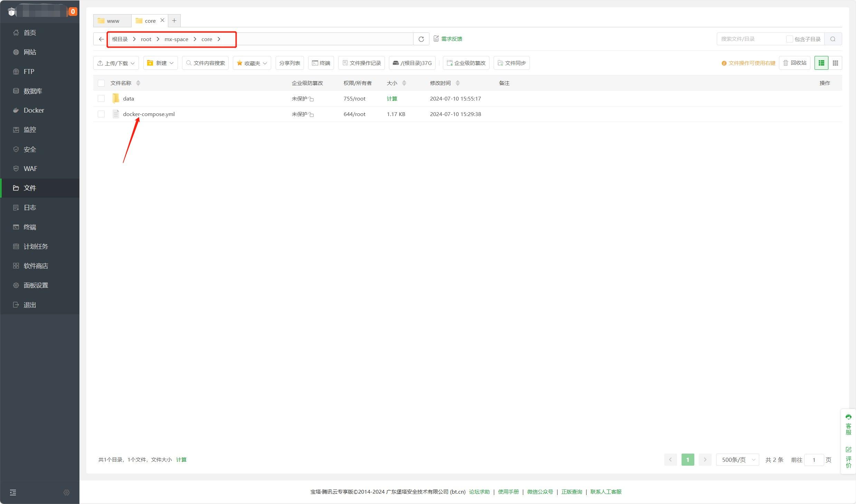The width and height of the screenshot is (856, 504).
Task: Open the 终端 terminal icon in sidebar
Action: tap(16, 227)
